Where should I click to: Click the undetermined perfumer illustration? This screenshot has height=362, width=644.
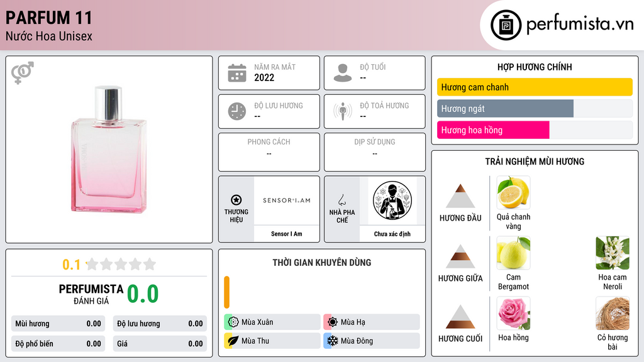click(392, 200)
